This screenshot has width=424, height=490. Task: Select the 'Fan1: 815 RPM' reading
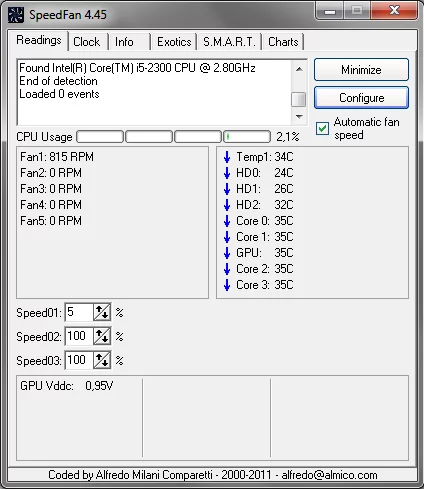[x=57, y=157]
